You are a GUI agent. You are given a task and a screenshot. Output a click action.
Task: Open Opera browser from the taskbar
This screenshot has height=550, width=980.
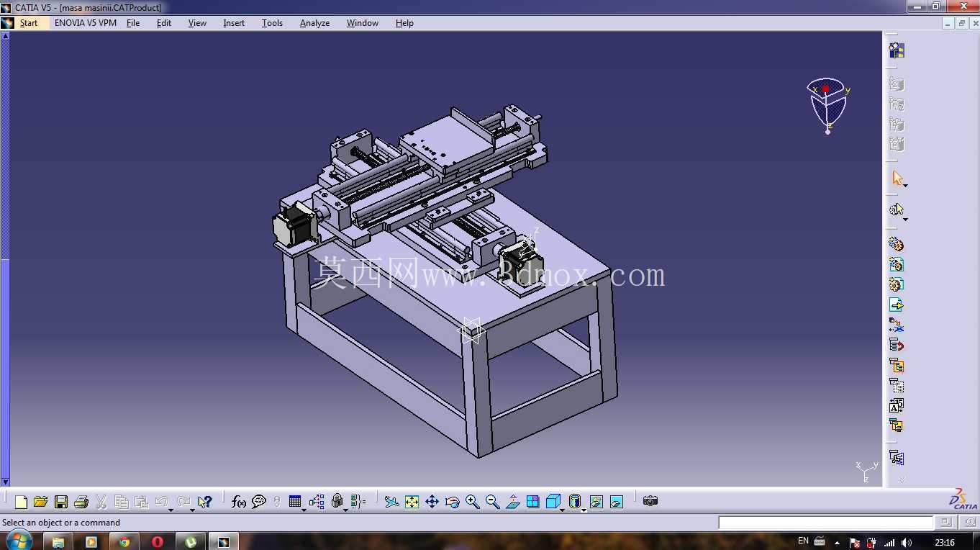(x=158, y=541)
